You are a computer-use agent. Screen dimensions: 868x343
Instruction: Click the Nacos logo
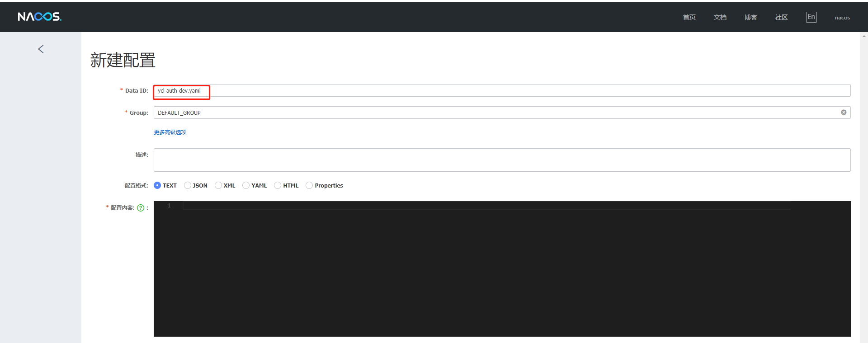click(40, 17)
